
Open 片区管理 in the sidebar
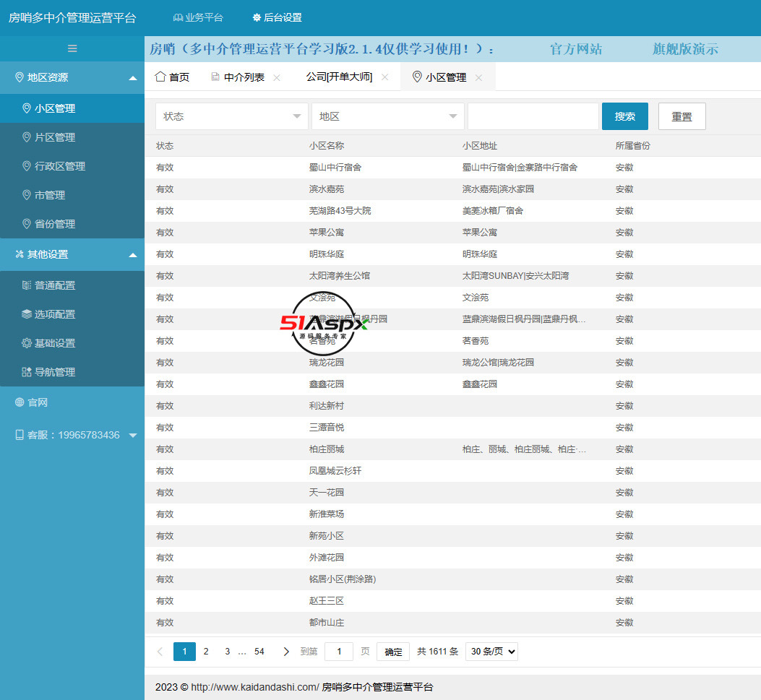54,137
